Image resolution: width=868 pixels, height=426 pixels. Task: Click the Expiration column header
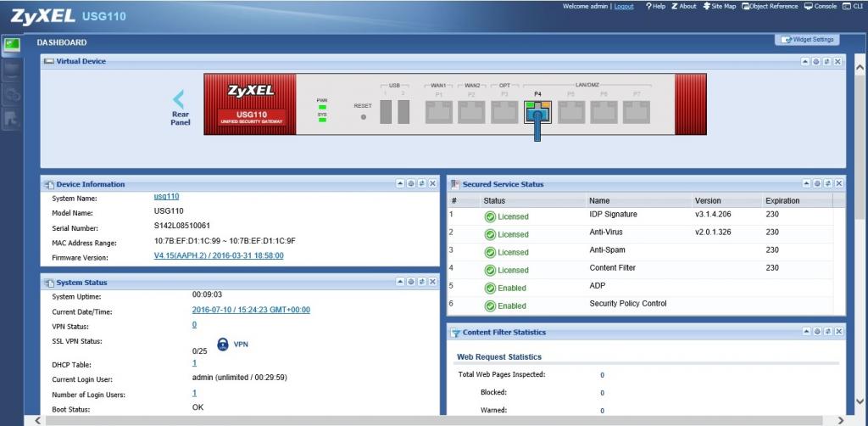point(797,200)
